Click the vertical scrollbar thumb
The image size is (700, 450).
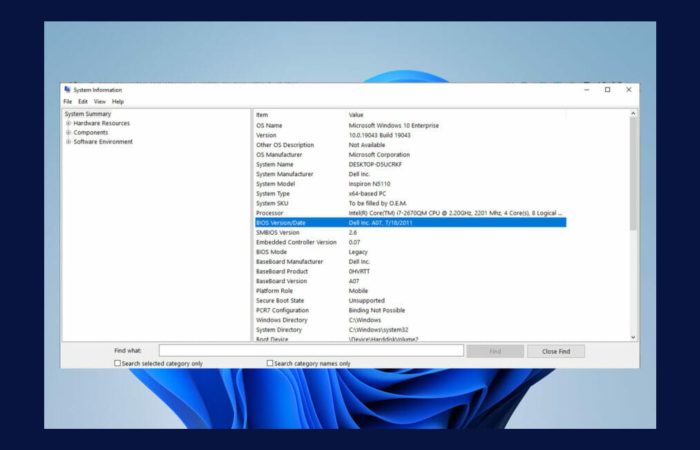(x=633, y=175)
